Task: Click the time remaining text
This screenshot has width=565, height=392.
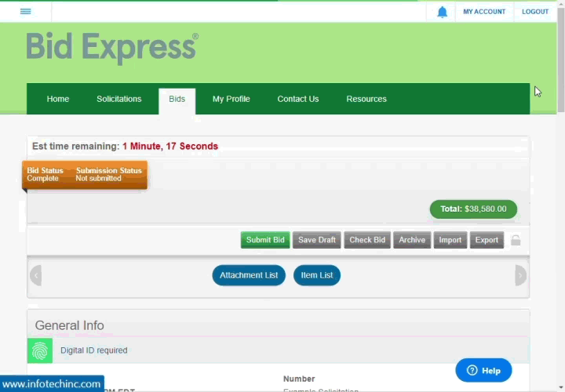Action: pyautogui.click(x=125, y=146)
